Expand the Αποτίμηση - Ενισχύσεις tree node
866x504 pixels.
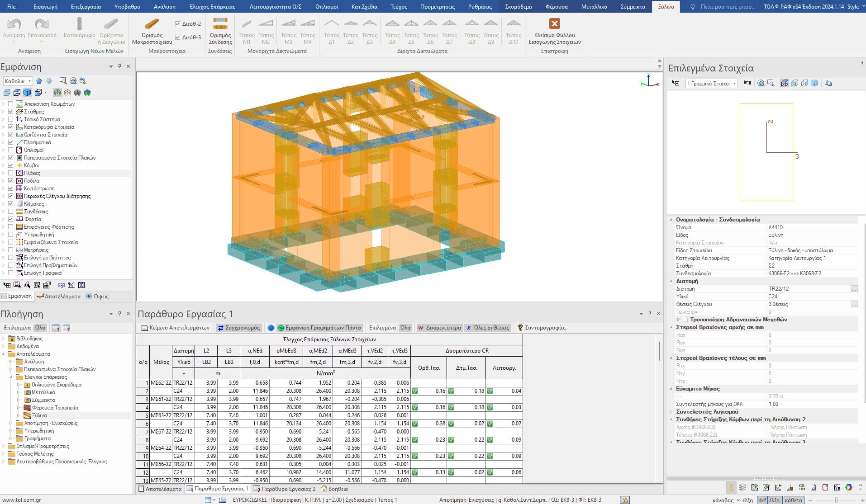point(11,424)
